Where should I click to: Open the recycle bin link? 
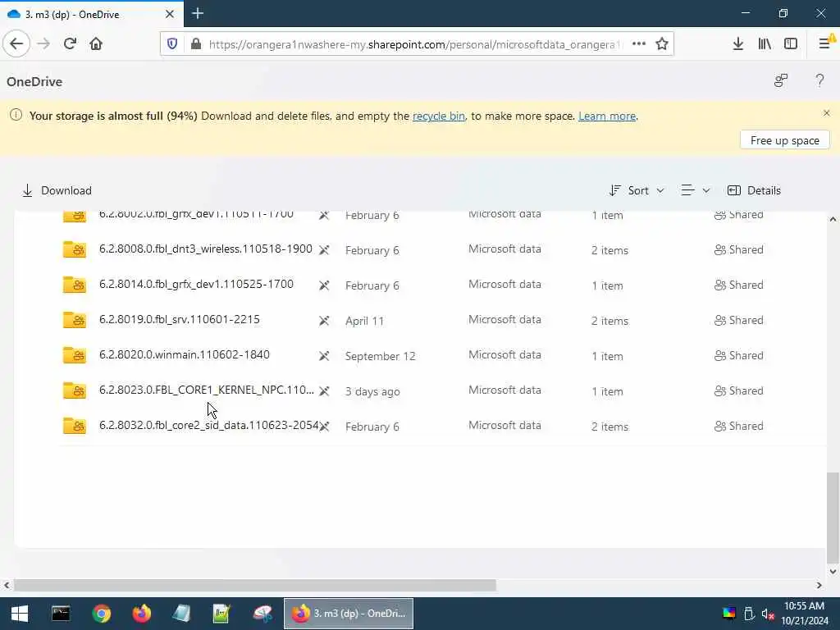tap(439, 116)
